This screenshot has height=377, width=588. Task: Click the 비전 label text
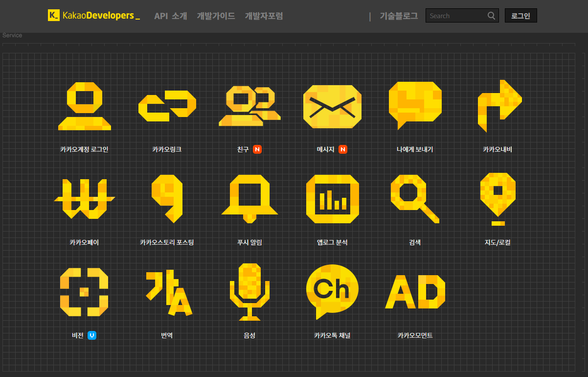click(78, 335)
